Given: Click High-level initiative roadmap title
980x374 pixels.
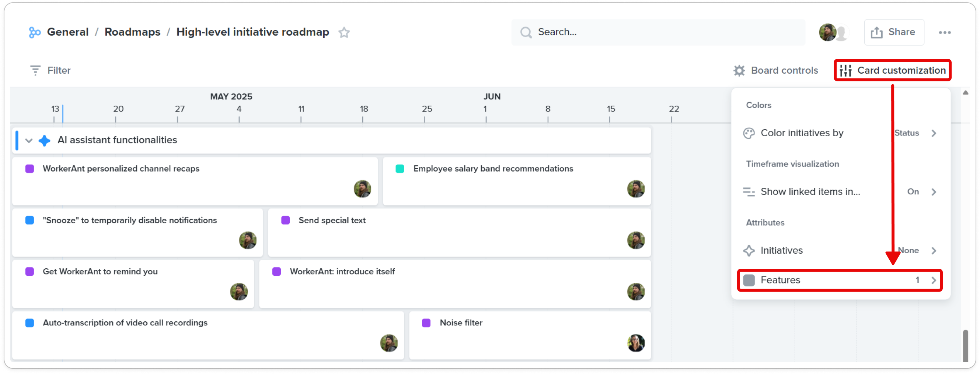Looking at the screenshot, I should [252, 32].
